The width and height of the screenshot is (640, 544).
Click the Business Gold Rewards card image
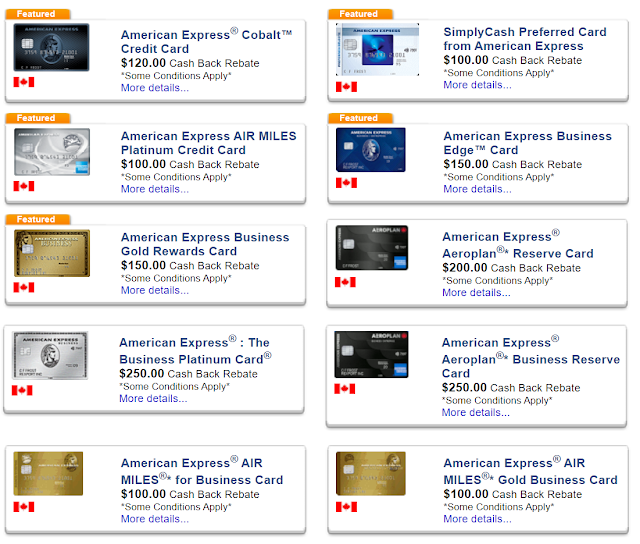pyautogui.click(x=52, y=253)
